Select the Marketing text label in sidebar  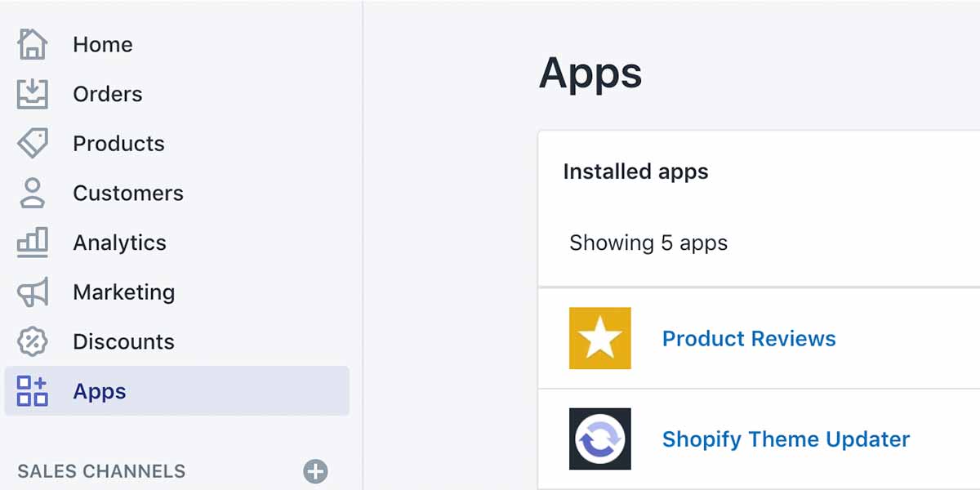click(124, 292)
